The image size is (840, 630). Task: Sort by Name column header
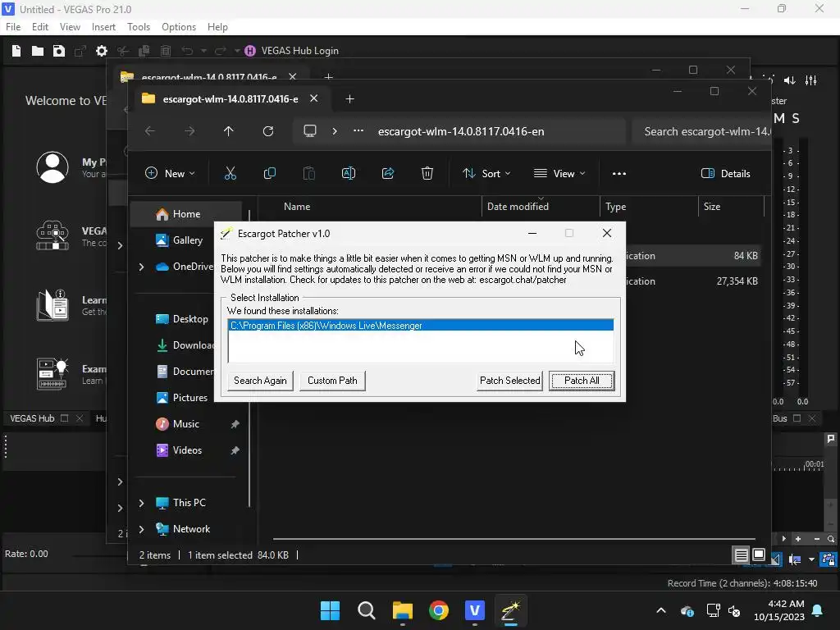[x=297, y=207]
